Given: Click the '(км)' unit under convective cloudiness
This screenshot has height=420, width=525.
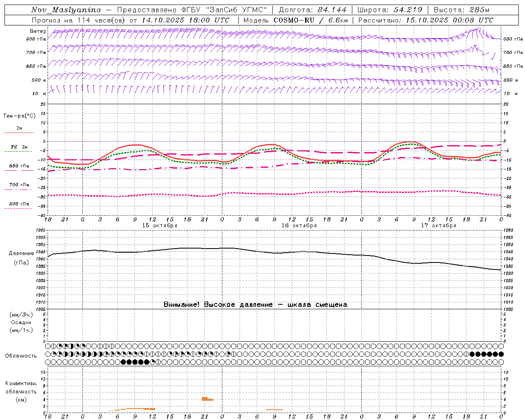Looking at the screenshot, I should coord(21,399).
